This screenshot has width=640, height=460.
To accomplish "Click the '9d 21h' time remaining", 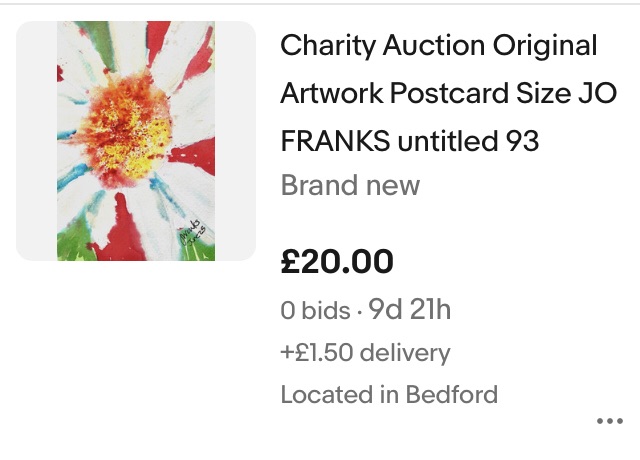I will tap(410, 310).
